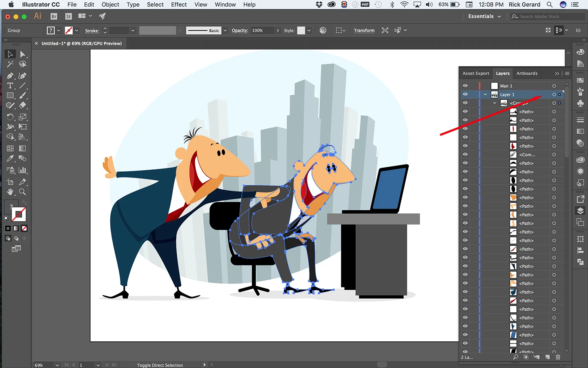The height and width of the screenshot is (368, 588).
Task: Select the Mesh tool
Action: (x=10, y=148)
